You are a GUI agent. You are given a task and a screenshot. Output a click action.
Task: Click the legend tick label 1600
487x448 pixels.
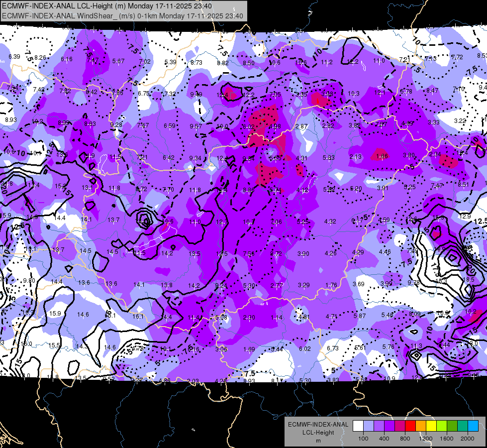point(447,439)
